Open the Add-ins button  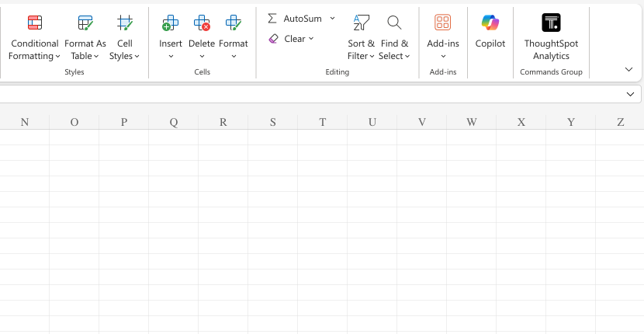coord(443,23)
